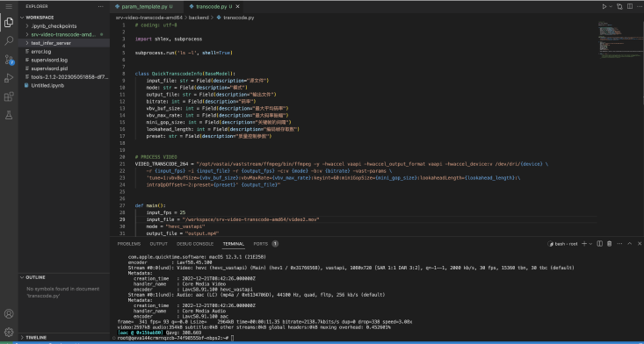Open the Testing flask view

pos(9,115)
